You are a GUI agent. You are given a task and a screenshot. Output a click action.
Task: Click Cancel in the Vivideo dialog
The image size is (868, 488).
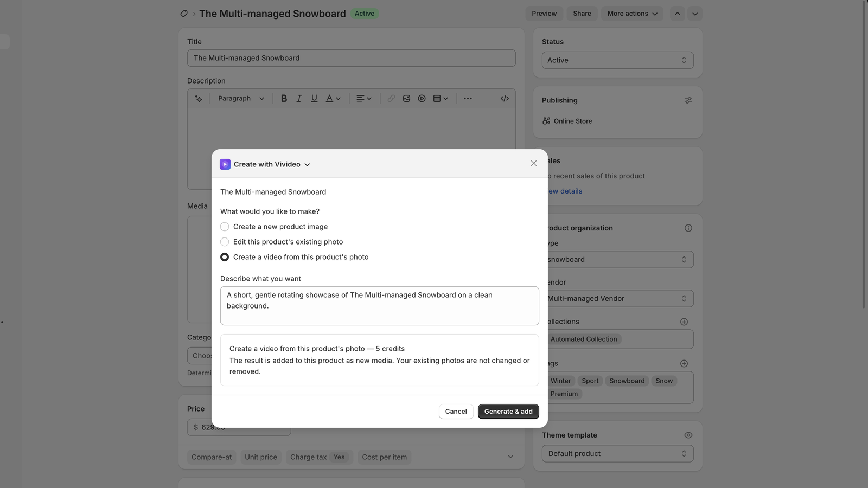456,412
